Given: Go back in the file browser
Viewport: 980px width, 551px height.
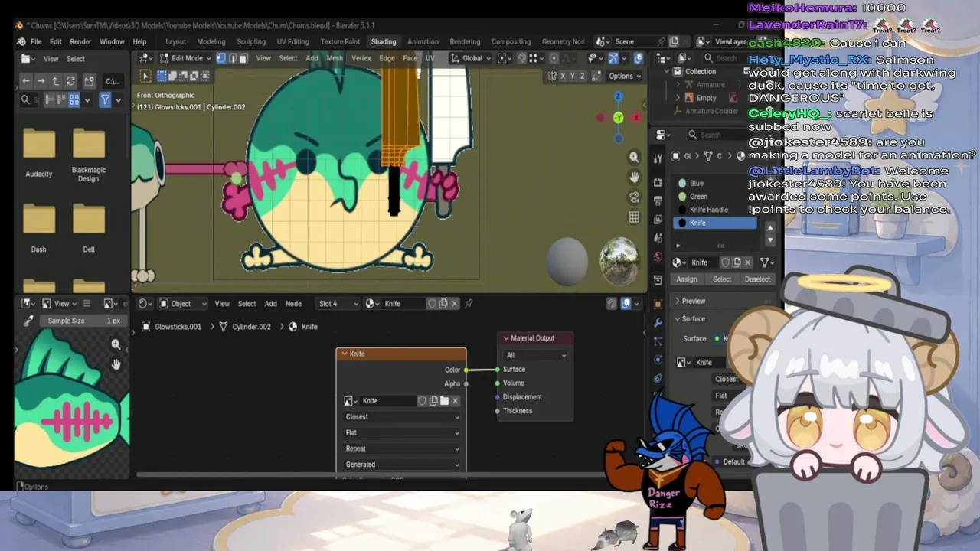Looking at the screenshot, I should 26,80.
